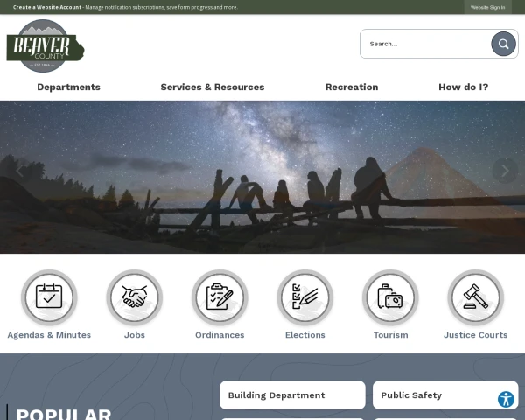Advance to the next slideshow image
This screenshot has width=525, height=420.
tap(504, 171)
